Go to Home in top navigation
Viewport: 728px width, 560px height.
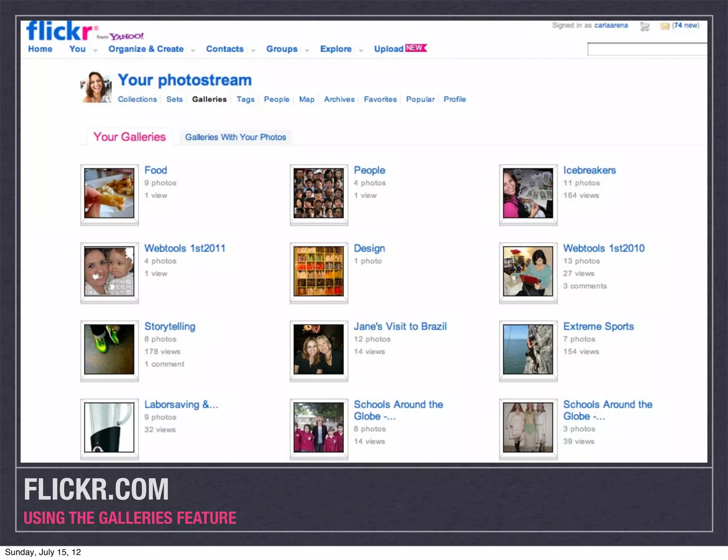pos(40,49)
